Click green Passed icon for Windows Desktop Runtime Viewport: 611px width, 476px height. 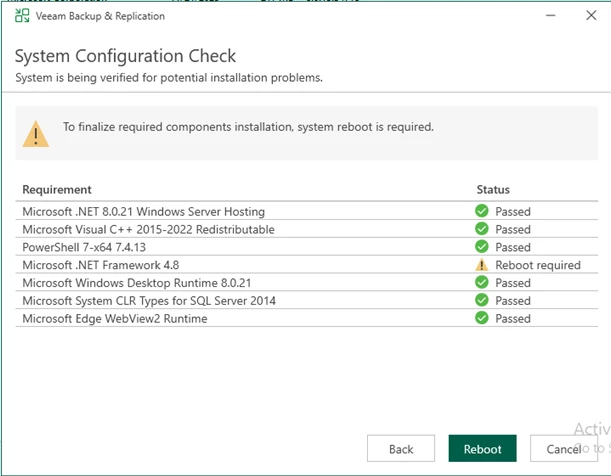click(482, 283)
